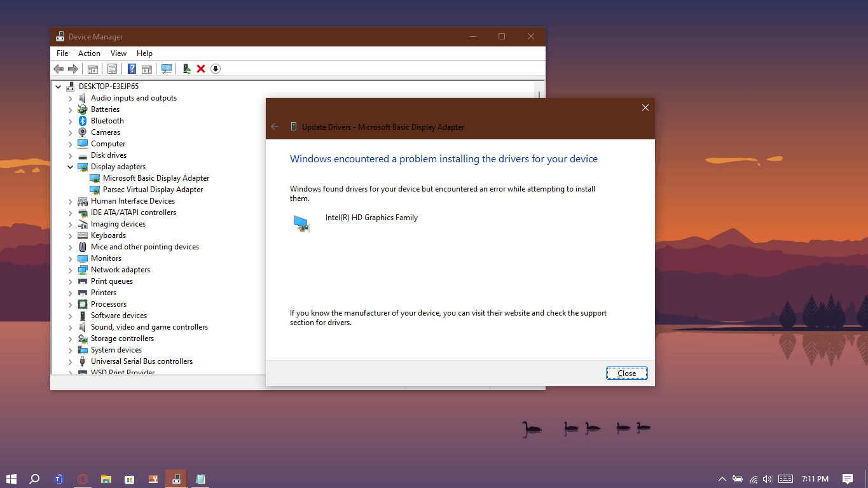Collapse the DESKTOP-E3EJP65 root node
This screenshot has height=488, width=868.
59,87
